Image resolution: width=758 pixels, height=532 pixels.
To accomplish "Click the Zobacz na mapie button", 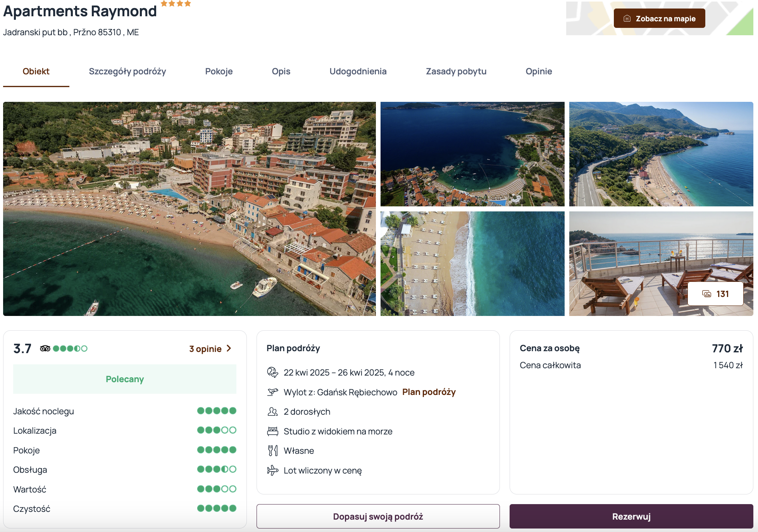I will click(x=660, y=18).
